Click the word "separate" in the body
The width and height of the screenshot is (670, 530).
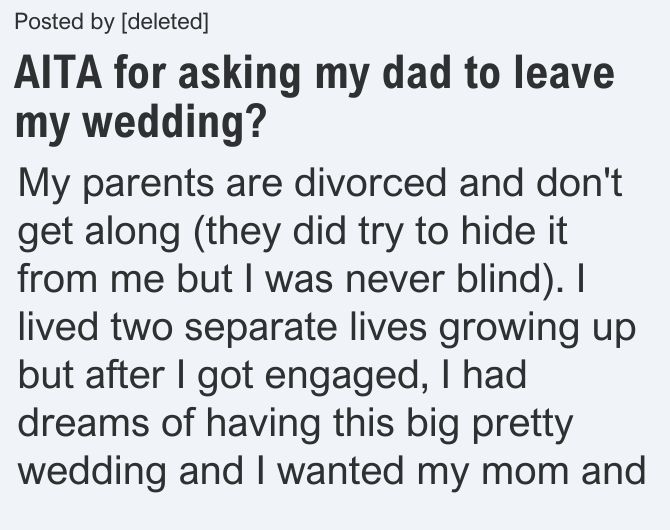(x=261, y=329)
